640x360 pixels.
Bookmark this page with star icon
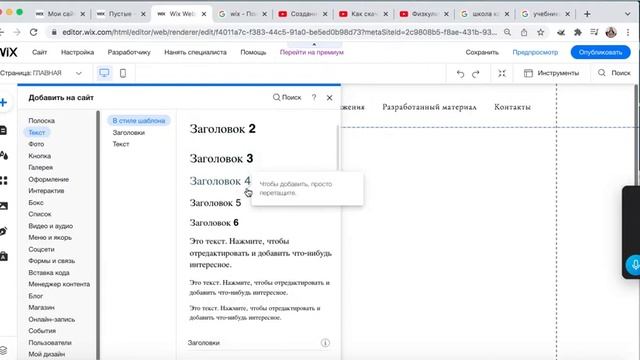tap(540, 32)
